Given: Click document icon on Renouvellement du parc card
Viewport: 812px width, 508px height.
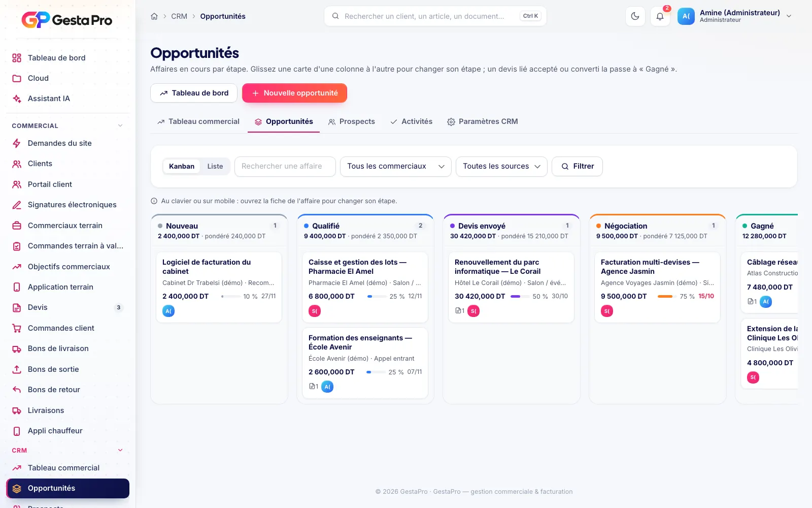Looking at the screenshot, I should click(459, 310).
